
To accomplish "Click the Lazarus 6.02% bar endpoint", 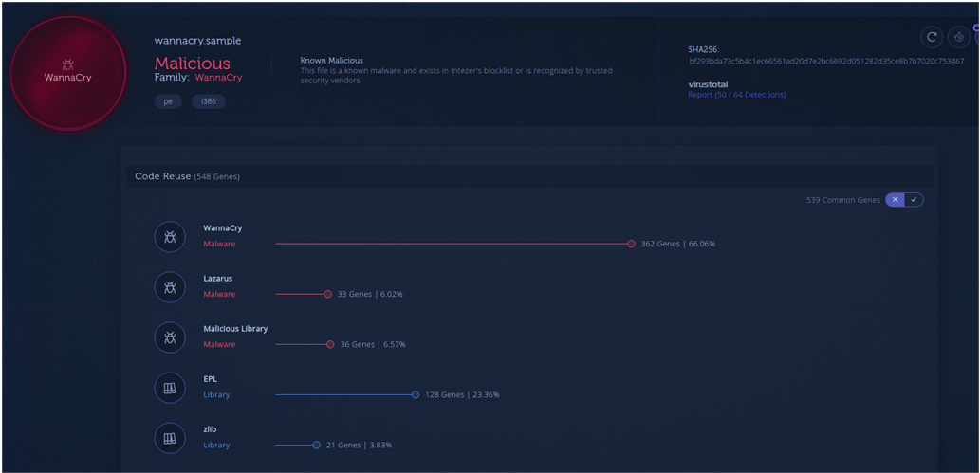I will [x=328, y=294].
